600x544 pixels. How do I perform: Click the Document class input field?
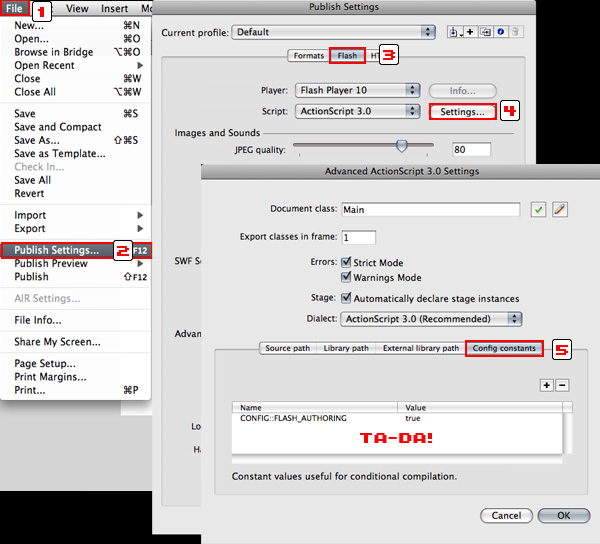coord(431,209)
